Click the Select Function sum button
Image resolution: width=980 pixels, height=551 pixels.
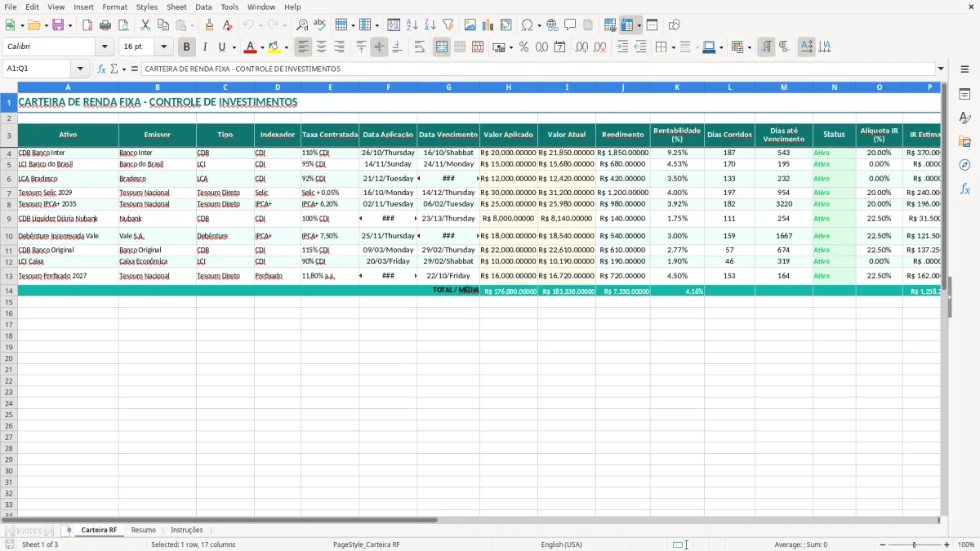point(114,69)
